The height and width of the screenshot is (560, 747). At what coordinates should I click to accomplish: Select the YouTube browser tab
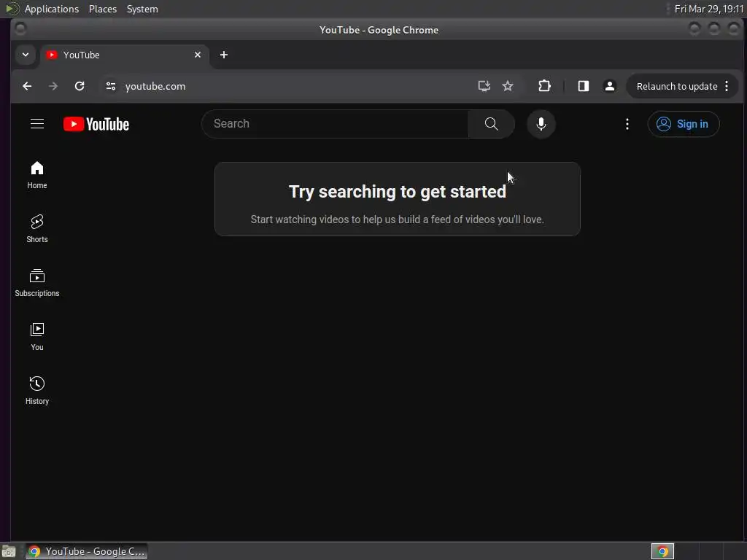pyautogui.click(x=124, y=55)
